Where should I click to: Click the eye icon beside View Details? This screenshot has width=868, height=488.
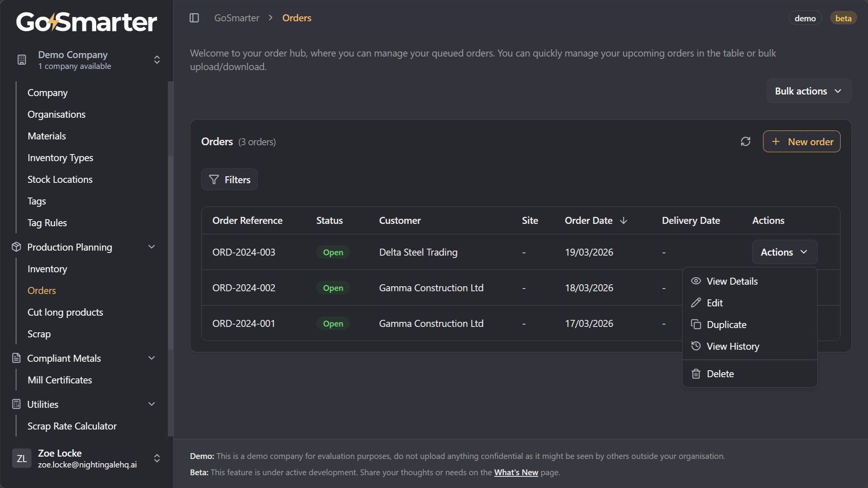tap(696, 281)
